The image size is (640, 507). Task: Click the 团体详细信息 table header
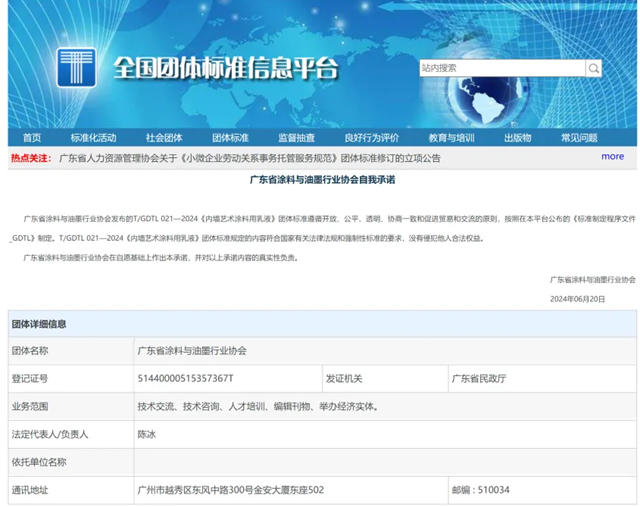pyautogui.click(x=322, y=324)
